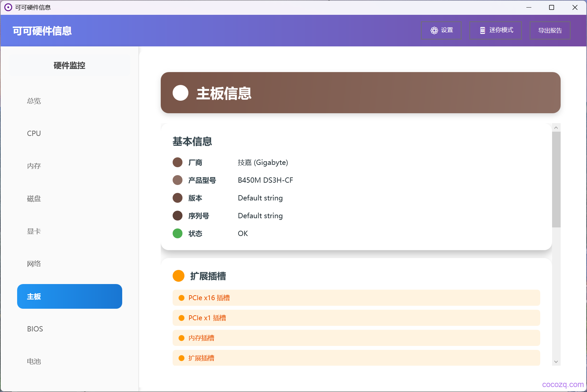This screenshot has width=587, height=392.
Task: Click the 扩展插槽 section heading text
Action: [208, 276]
